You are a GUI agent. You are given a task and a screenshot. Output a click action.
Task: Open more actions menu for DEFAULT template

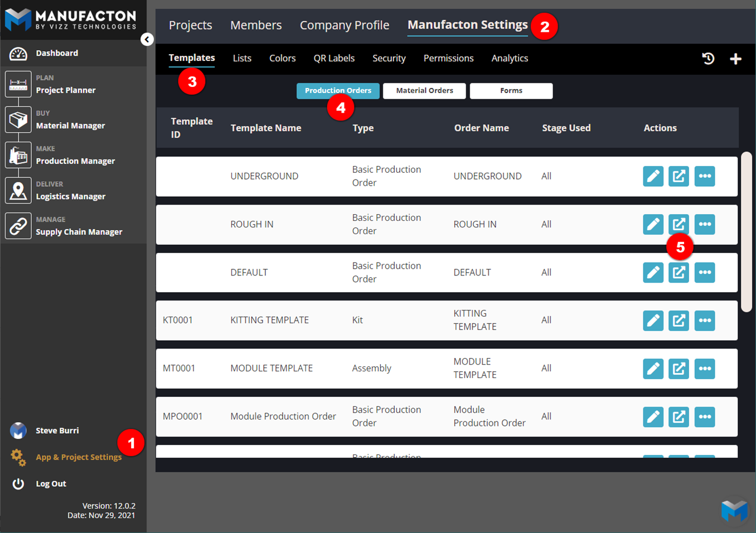[705, 273]
